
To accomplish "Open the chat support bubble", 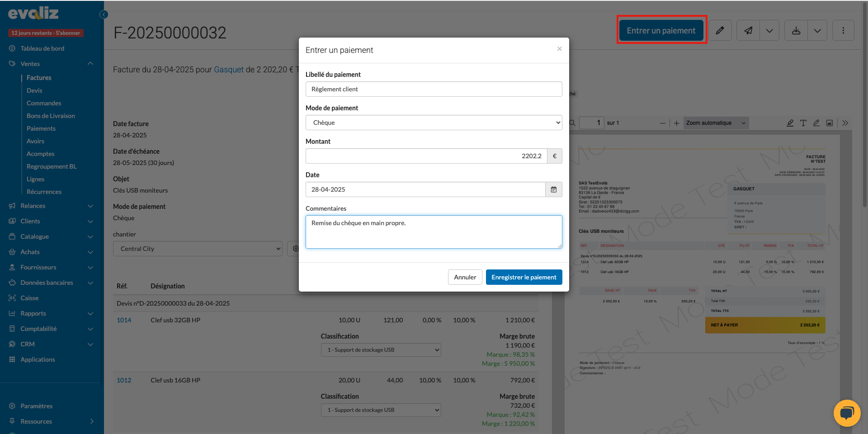I will (846, 413).
